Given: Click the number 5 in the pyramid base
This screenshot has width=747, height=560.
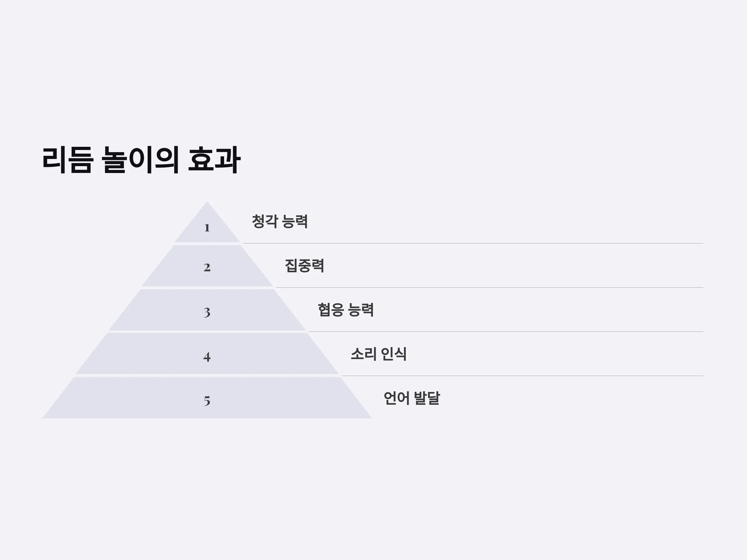Looking at the screenshot, I should (207, 401).
